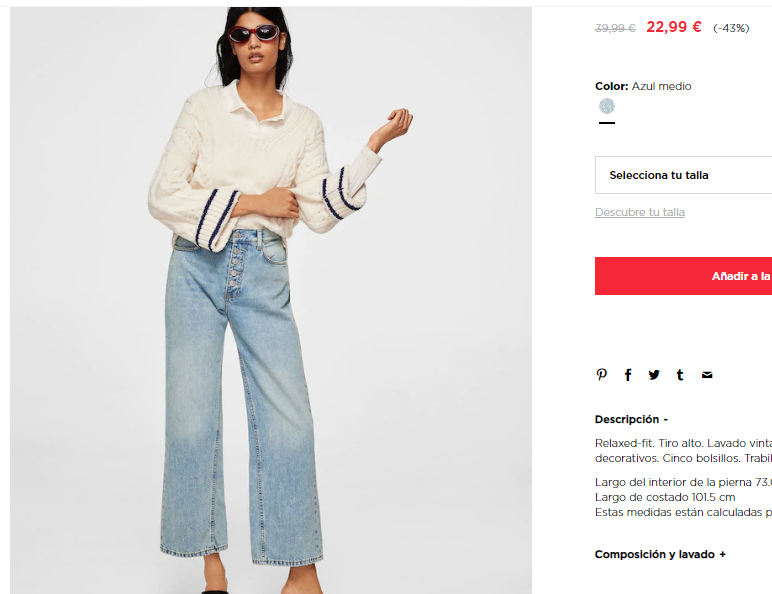Expand Composición y lavado section
The width and height of the screenshot is (772, 594).
[660, 554]
